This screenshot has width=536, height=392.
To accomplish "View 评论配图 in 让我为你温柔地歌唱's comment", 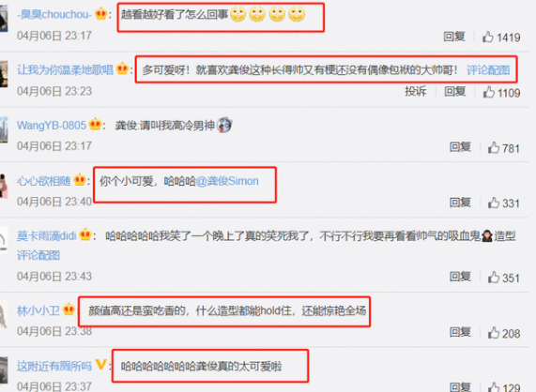I will 488,70.
